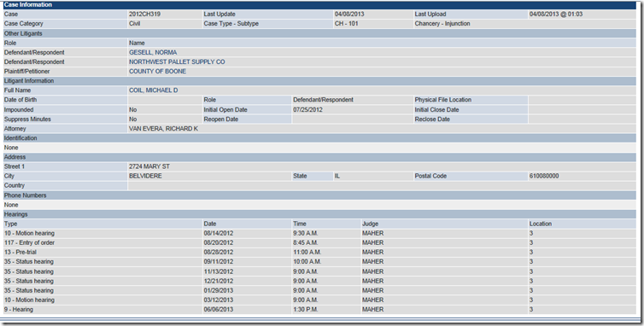Click the hearing date 08/14/2012
Viewport: 644px width, 326px height.
coord(218,233)
